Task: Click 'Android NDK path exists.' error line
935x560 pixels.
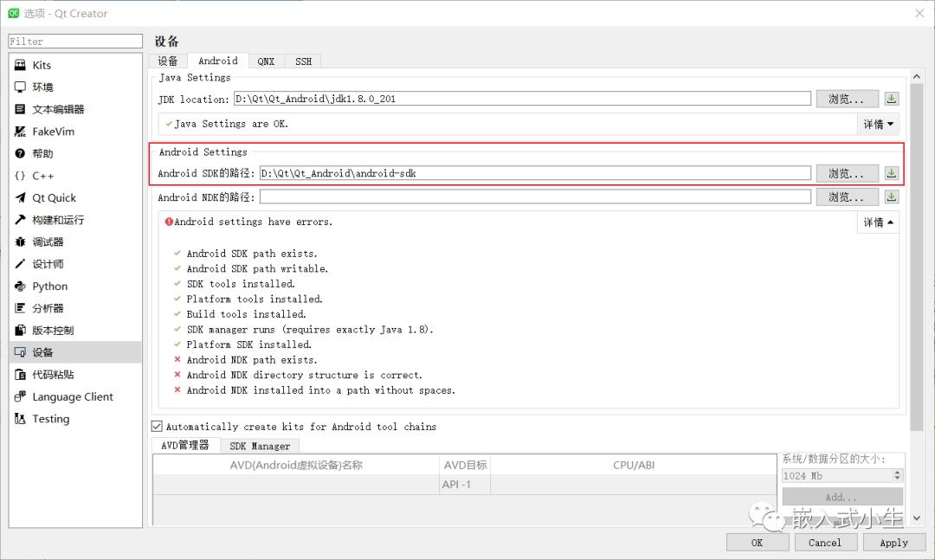Action: tap(252, 359)
